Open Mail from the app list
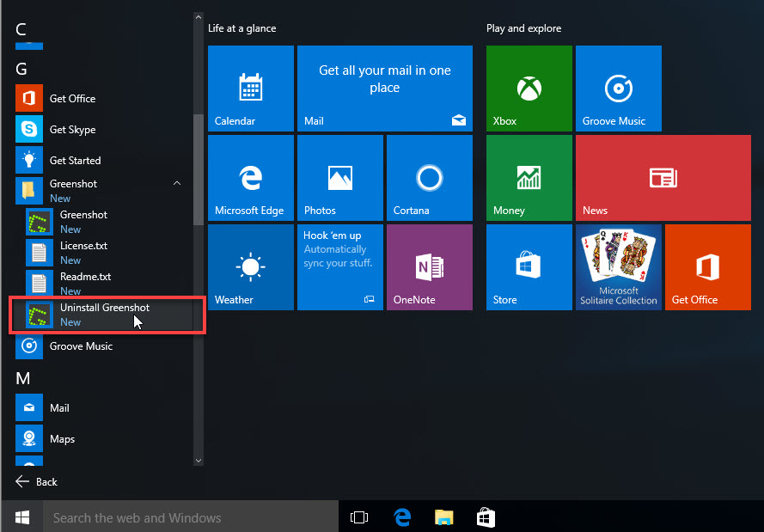 click(102, 407)
